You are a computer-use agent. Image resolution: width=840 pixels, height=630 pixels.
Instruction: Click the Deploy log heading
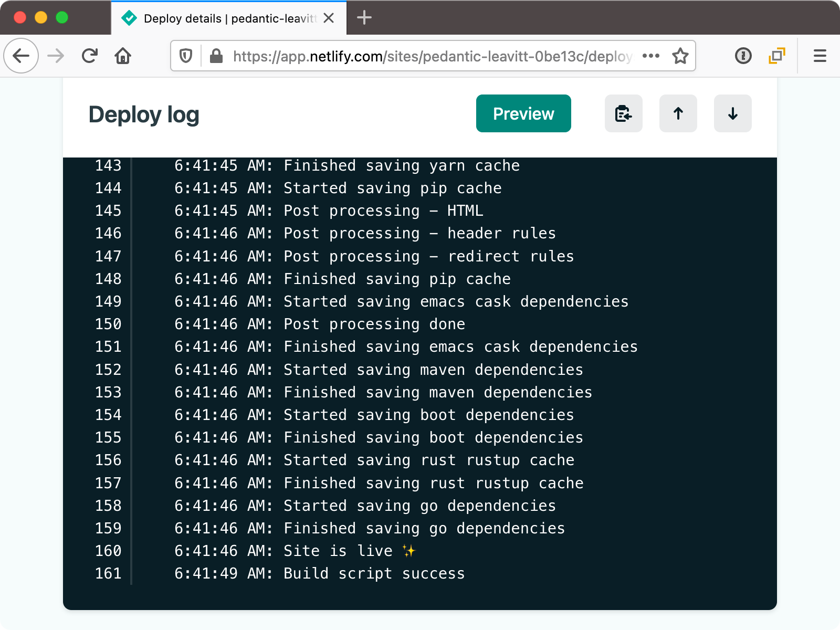click(144, 114)
